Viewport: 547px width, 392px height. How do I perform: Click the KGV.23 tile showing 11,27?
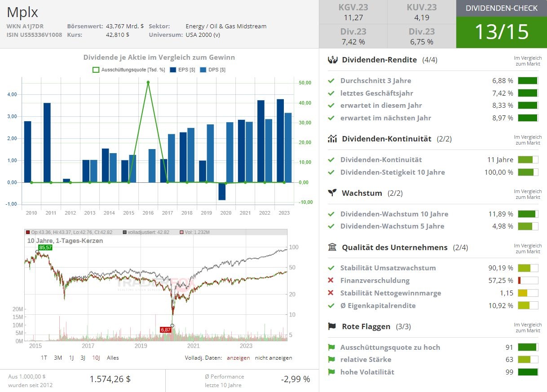[353, 12]
